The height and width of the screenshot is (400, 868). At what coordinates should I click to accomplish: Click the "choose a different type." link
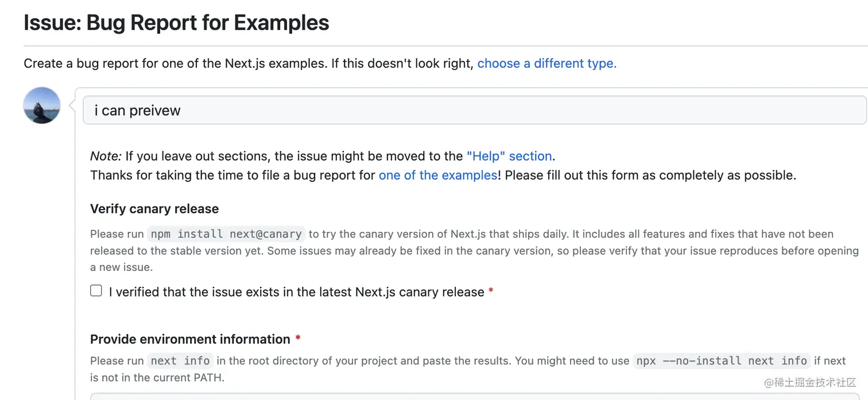pos(547,63)
